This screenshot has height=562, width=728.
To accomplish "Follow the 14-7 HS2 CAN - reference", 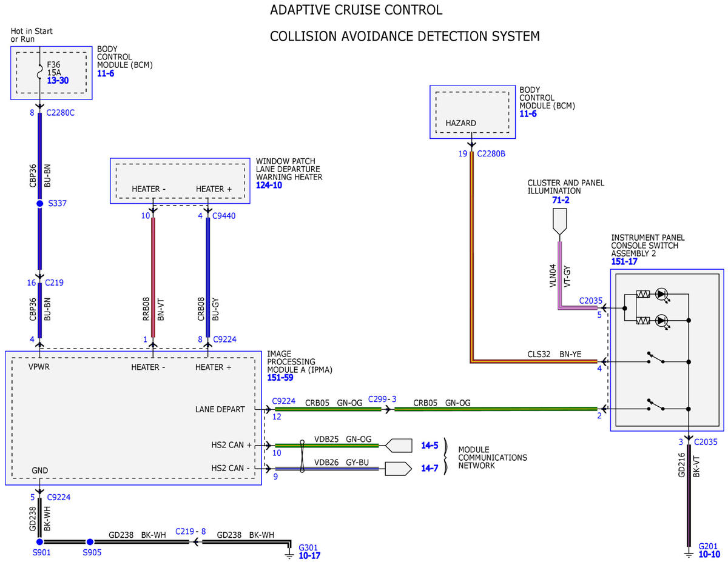I will (430, 469).
